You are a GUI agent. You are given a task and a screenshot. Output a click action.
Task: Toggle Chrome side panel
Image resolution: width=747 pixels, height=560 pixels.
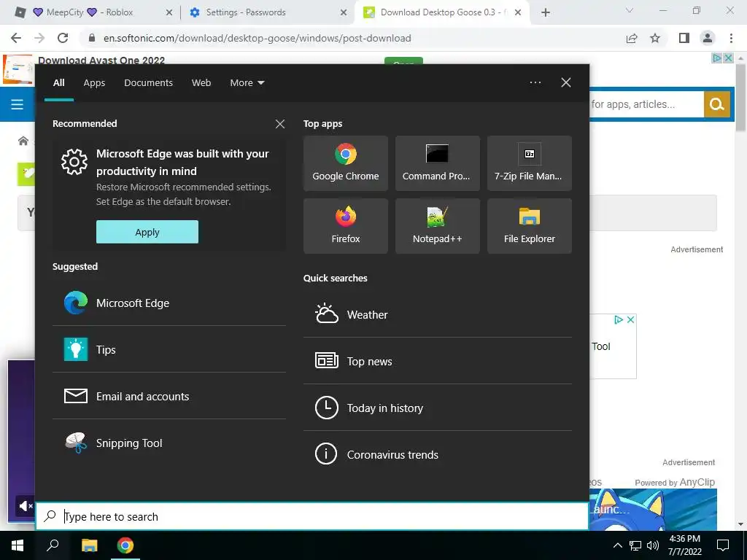tap(684, 38)
